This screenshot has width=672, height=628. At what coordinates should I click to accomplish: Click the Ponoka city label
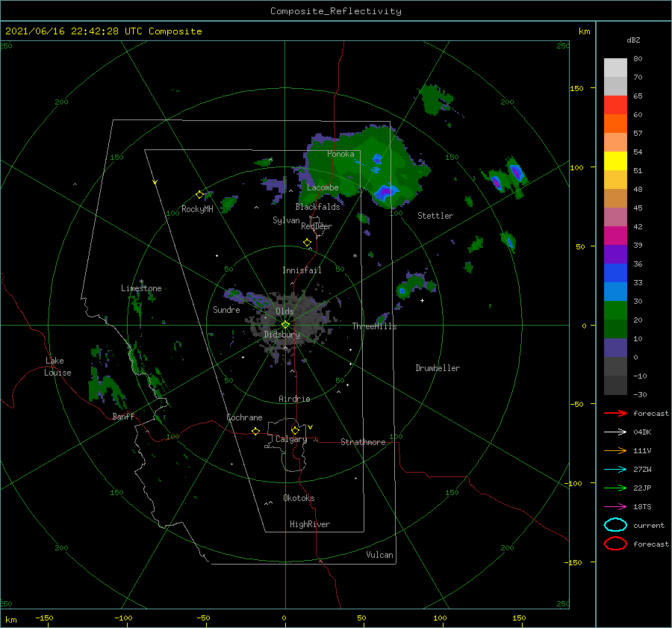[x=340, y=154]
